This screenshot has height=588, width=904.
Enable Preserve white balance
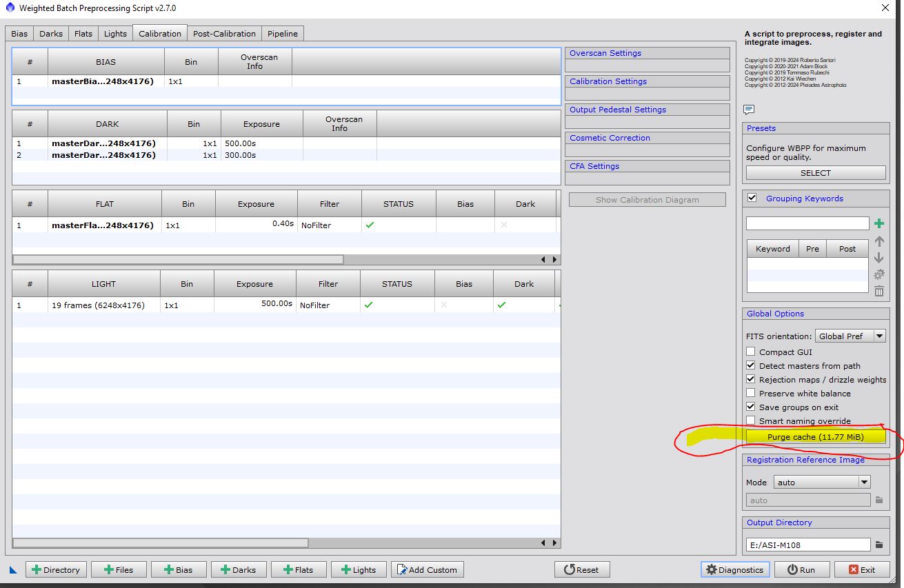(751, 393)
